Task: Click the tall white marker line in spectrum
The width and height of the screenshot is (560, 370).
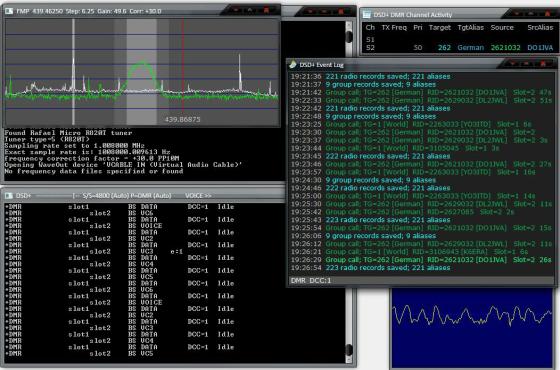Action: pyautogui.click(x=74, y=71)
